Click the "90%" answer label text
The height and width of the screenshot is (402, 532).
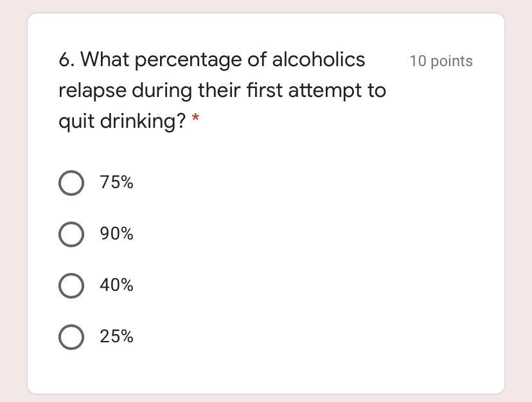coord(116,234)
